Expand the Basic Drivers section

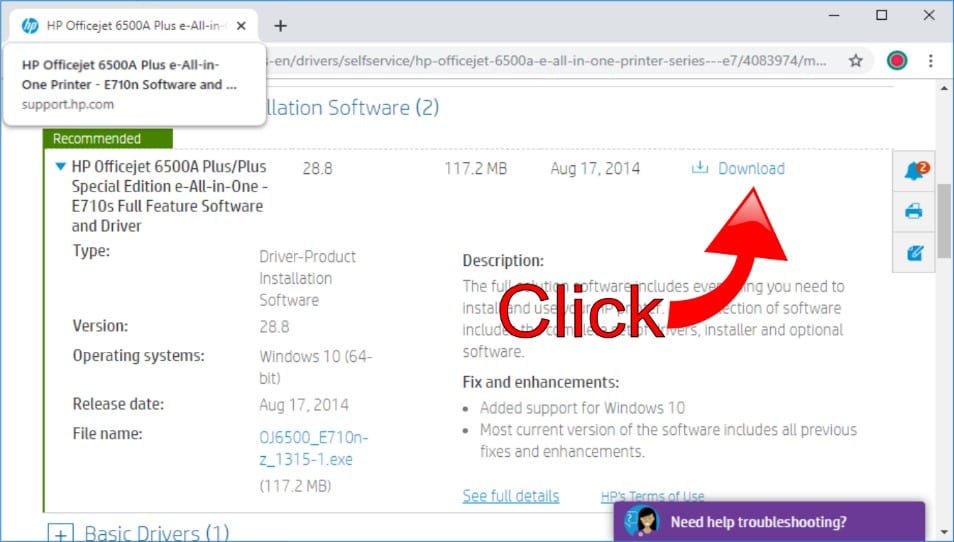(x=61, y=534)
